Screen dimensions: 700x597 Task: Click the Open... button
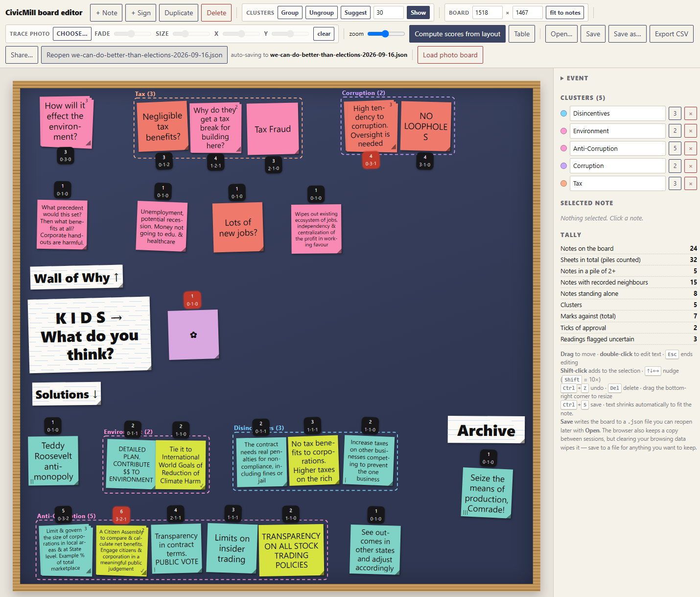561,34
